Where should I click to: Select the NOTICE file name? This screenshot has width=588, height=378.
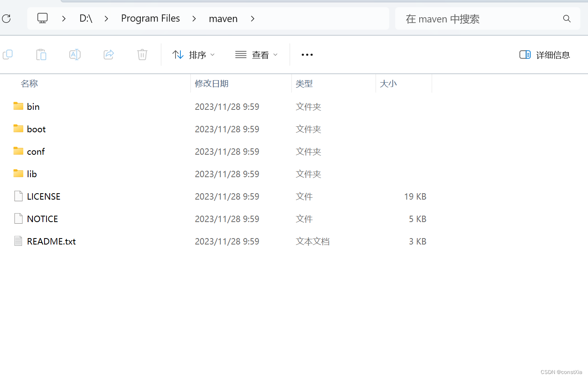tap(42, 219)
